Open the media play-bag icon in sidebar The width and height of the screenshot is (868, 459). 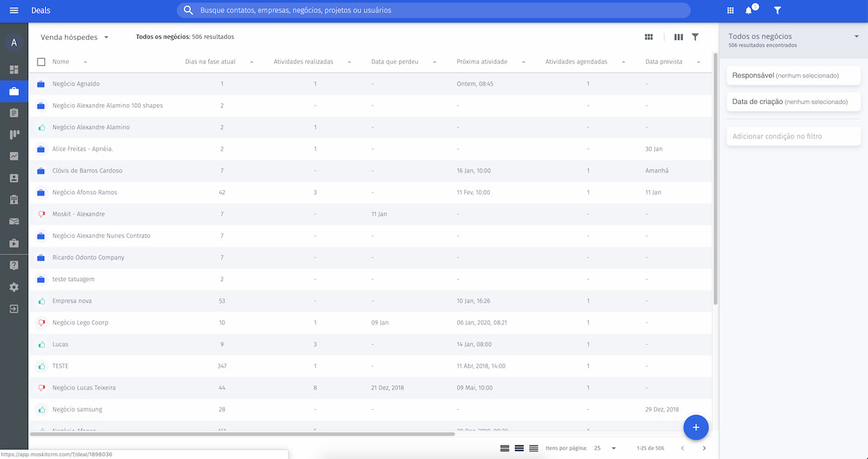click(x=14, y=243)
